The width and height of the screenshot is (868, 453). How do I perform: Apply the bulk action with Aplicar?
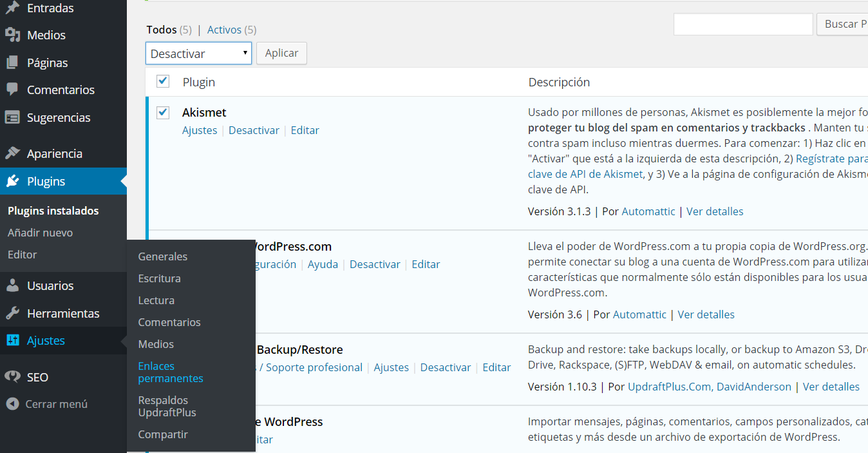point(281,53)
